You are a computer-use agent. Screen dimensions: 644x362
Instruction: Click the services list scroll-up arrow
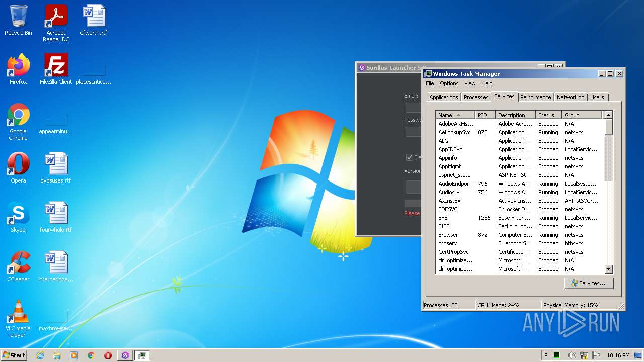[608, 115]
